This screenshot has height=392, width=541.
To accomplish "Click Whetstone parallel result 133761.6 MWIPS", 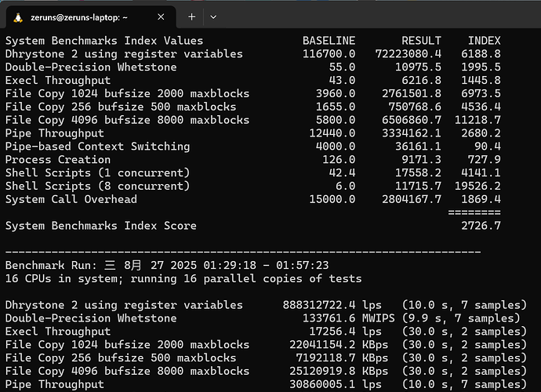I will coord(349,318).
